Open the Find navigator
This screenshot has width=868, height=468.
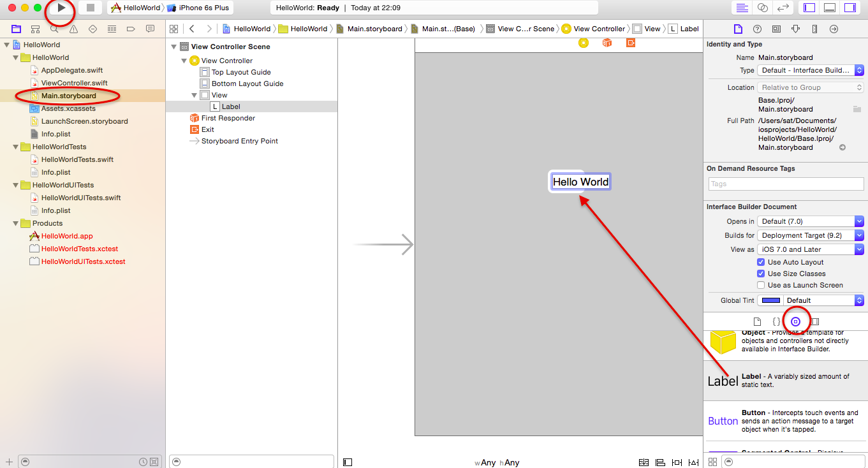pos(54,29)
